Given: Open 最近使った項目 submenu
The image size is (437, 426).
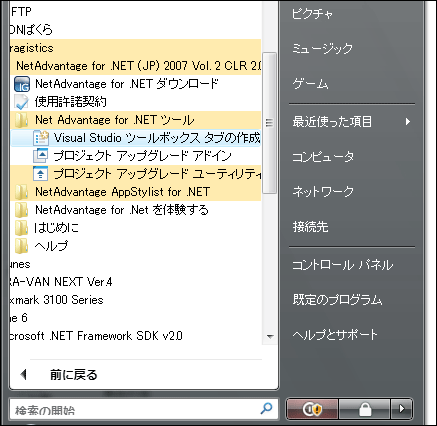Looking at the screenshot, I should click(351, 122).
